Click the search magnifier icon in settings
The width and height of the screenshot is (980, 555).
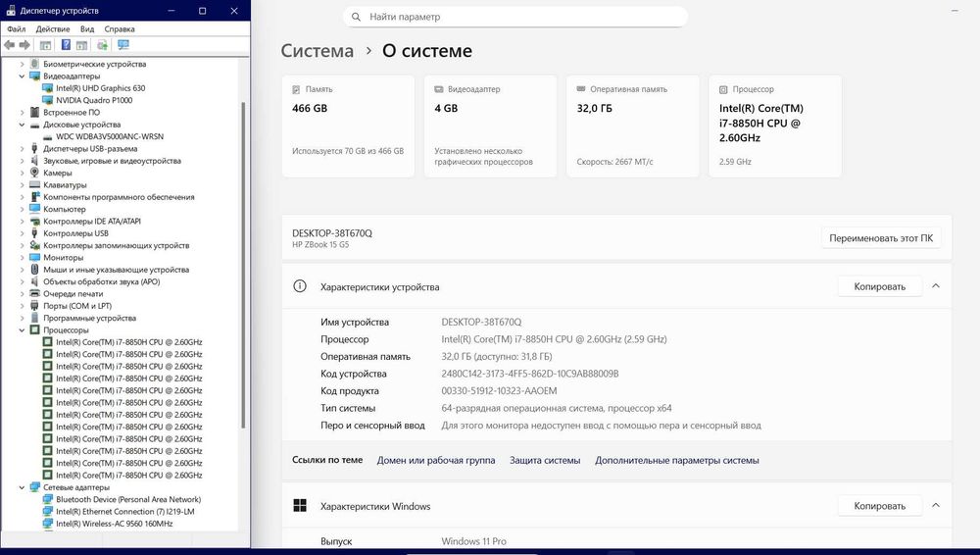click(356, 17)
